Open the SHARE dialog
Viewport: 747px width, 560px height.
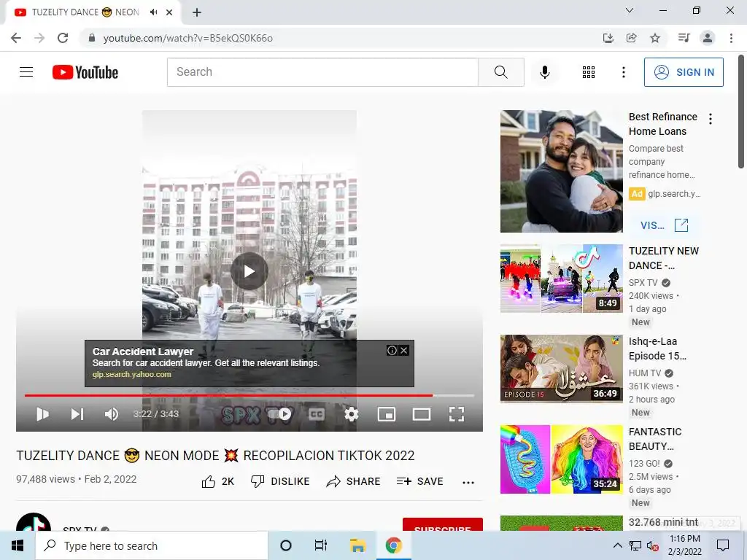354,481
